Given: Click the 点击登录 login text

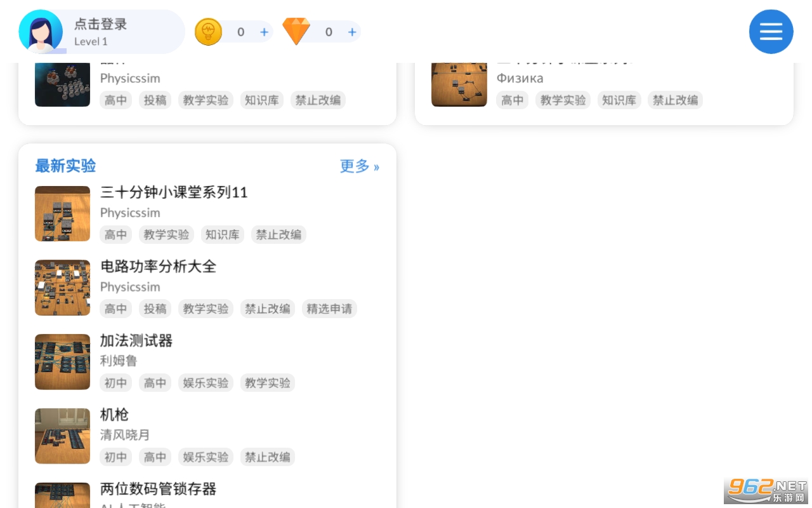Looking at the screenshot, I should click(x=100, y=24).
